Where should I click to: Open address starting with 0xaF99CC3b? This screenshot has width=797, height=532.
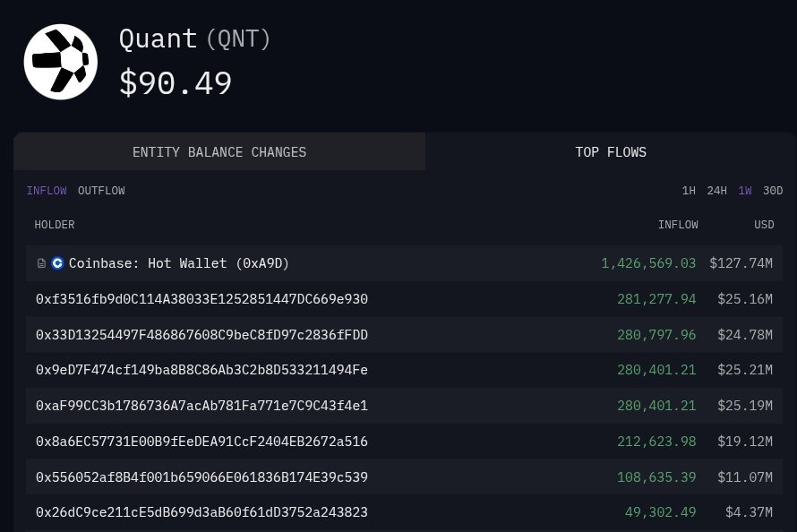click(x=201, y=406)
